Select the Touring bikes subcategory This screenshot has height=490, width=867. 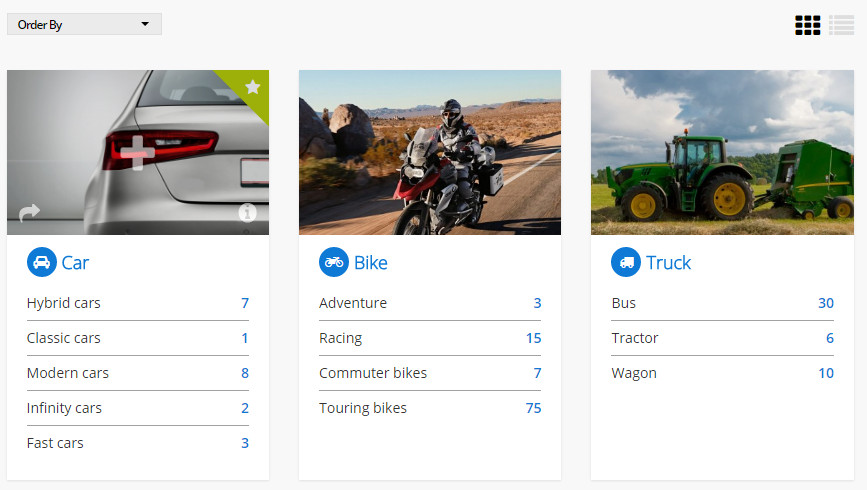pyautogui.click(x=430, y=408)
